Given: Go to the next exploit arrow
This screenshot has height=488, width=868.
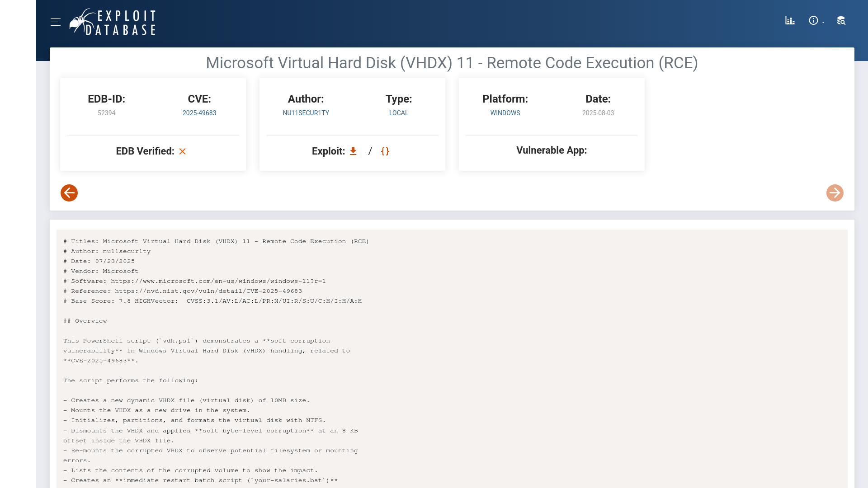Looking at the screenshot, I should click(x=835, y=193).
